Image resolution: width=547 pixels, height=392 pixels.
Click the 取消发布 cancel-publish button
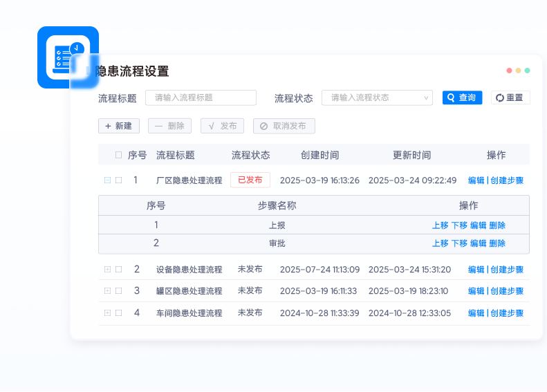tap(284, 126)
